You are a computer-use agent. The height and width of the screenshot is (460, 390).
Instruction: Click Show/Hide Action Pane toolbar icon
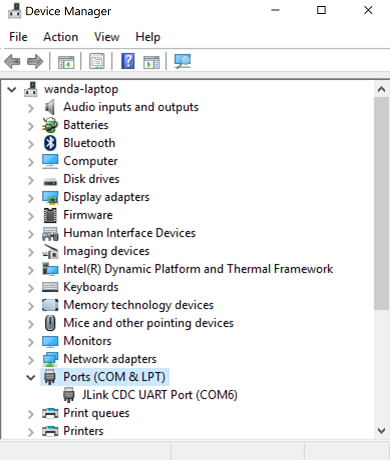(151, 62)
